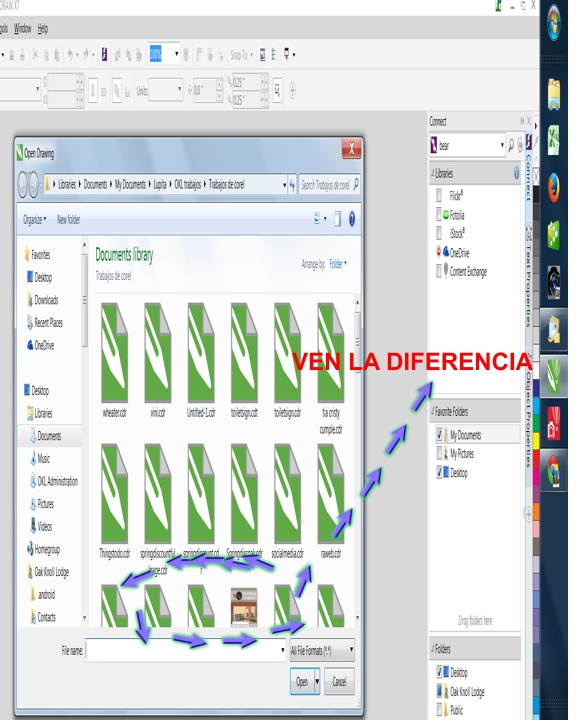This screenshot has width=576, height=720.
Task: Open the Help menu
Action: click(43, 29)
